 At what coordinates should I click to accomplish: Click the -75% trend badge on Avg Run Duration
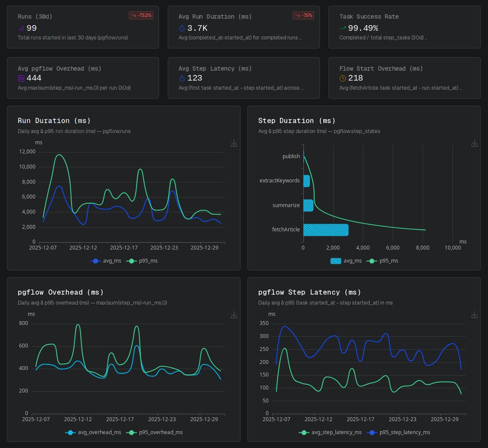click(x=303, y=15)
